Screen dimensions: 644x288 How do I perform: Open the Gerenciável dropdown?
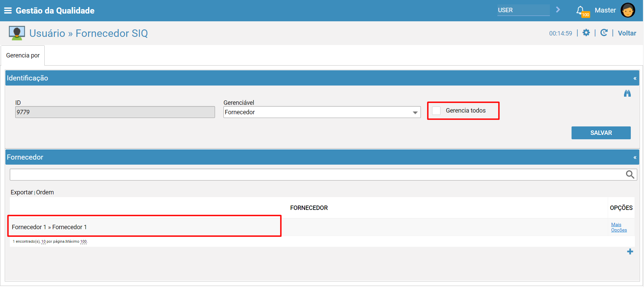[x=322, y=112]
